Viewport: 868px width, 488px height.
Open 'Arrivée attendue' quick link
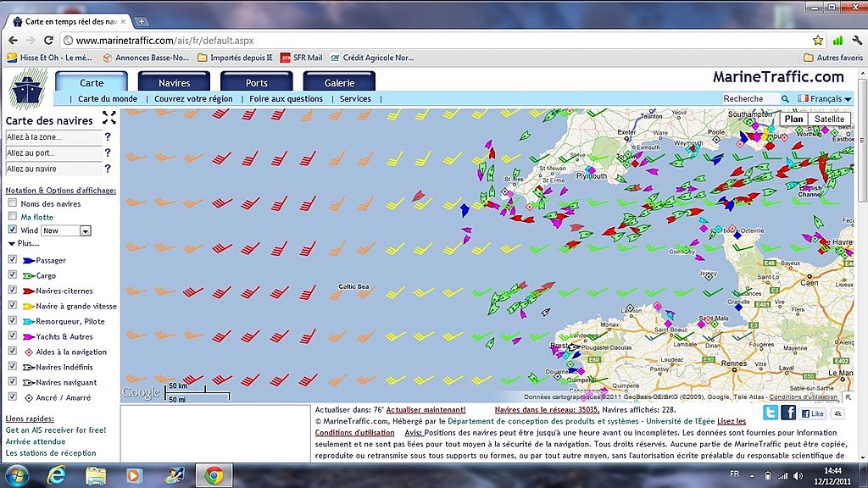point(36,441)
